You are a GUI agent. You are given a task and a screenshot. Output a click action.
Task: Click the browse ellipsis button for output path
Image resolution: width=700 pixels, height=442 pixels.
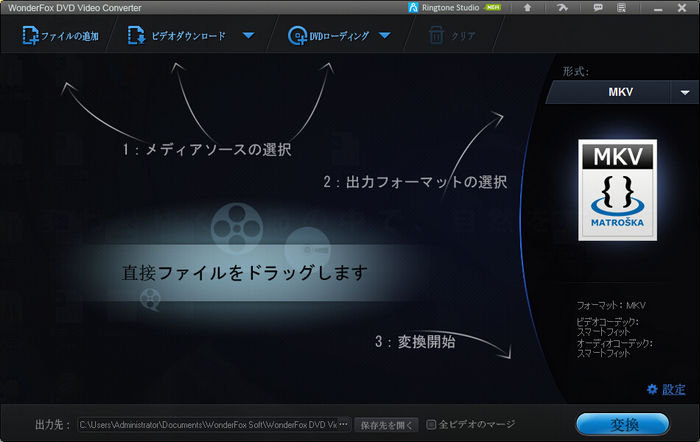(343, 424)
